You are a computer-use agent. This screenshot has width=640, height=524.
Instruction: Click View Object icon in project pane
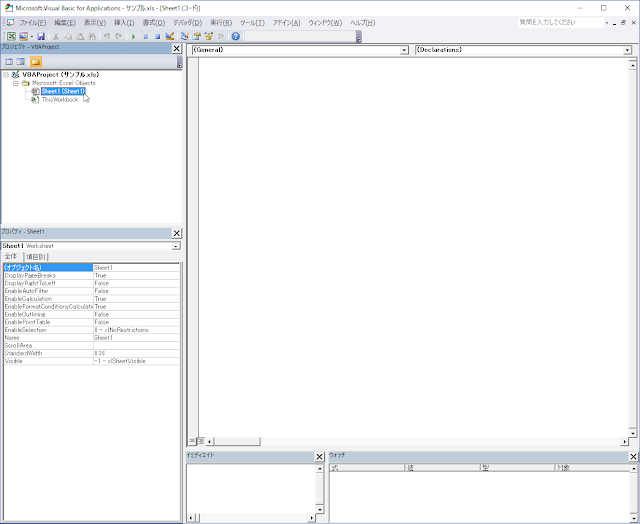tap(21, 62)
